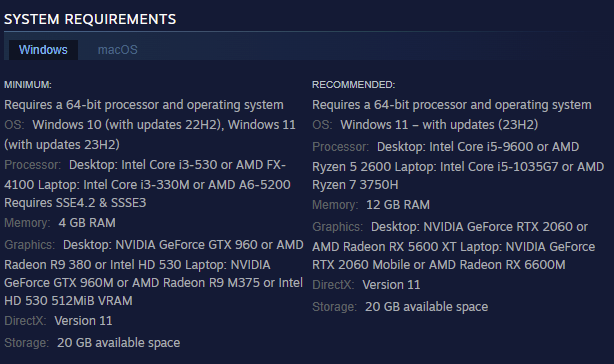Click the recommended 12 GB RAM text
614x364 pixels.
[398, 205]
